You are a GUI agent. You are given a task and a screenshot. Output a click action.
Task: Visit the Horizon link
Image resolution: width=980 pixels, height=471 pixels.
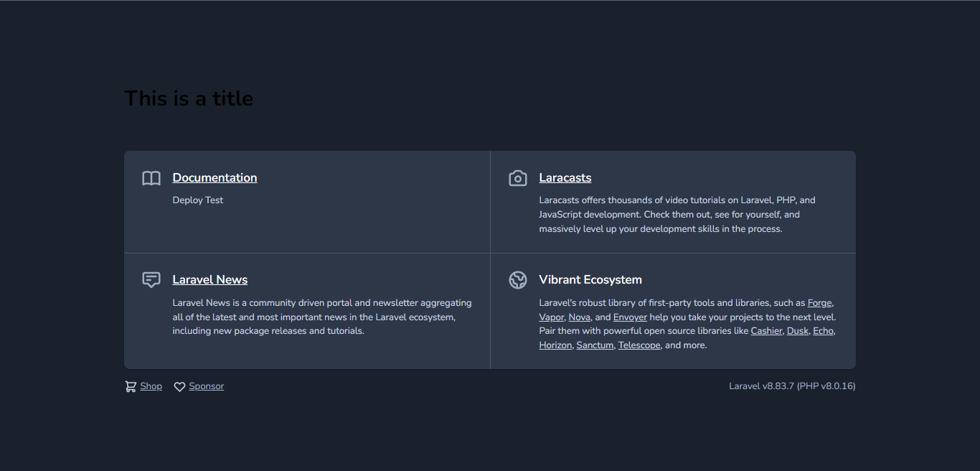point(556,345)
